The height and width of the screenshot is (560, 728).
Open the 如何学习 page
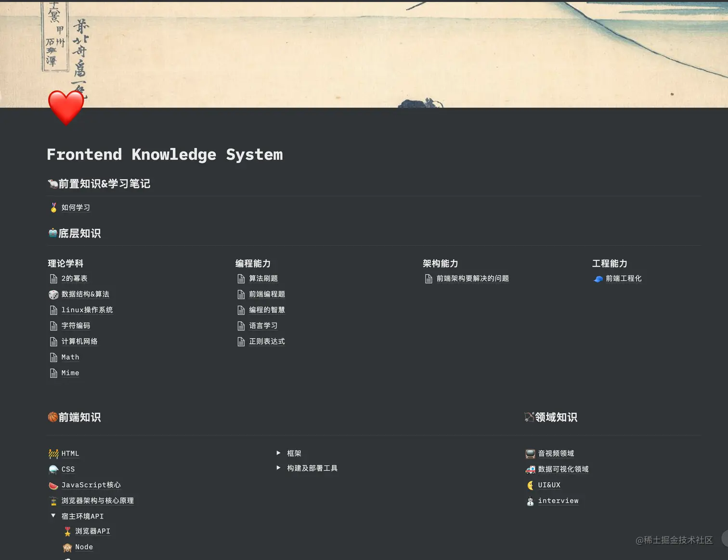point(76,207)
